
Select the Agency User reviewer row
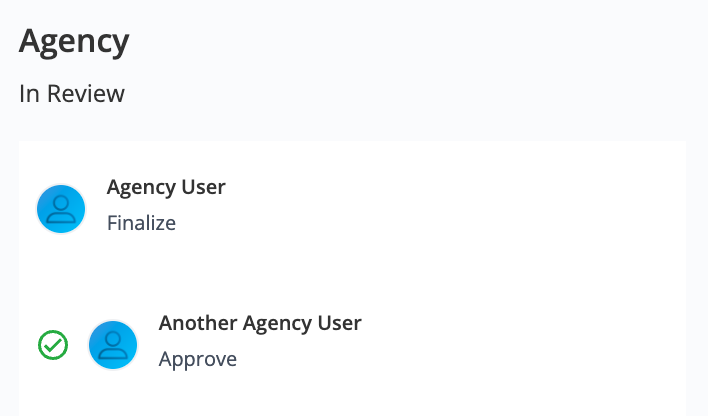tap(353, 209)
